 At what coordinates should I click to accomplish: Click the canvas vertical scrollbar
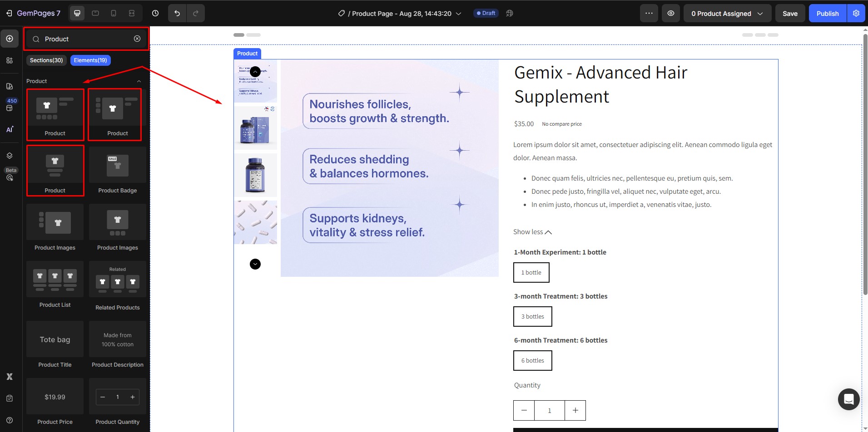pyautogui.click(x=865, y=163)
